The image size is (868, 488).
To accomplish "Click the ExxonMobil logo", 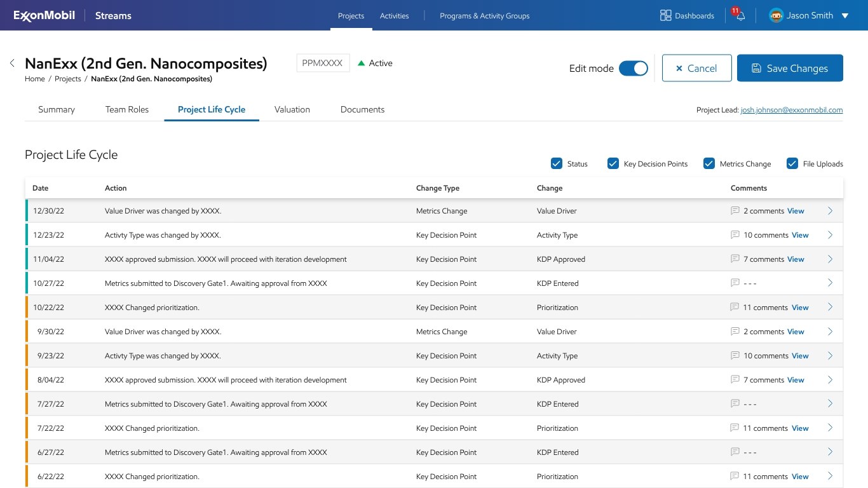I will pos(43,16).
